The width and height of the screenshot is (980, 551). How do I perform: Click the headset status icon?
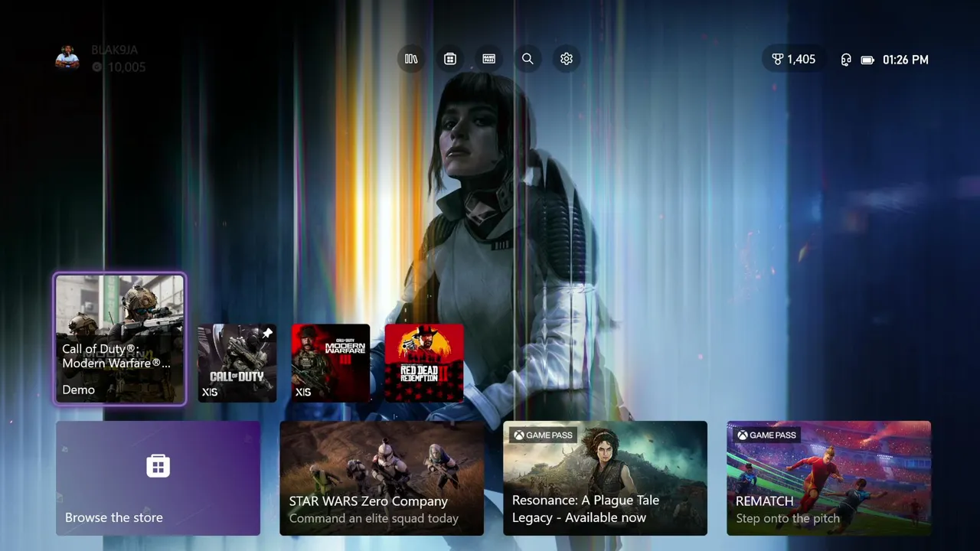(x=846, y=60)
